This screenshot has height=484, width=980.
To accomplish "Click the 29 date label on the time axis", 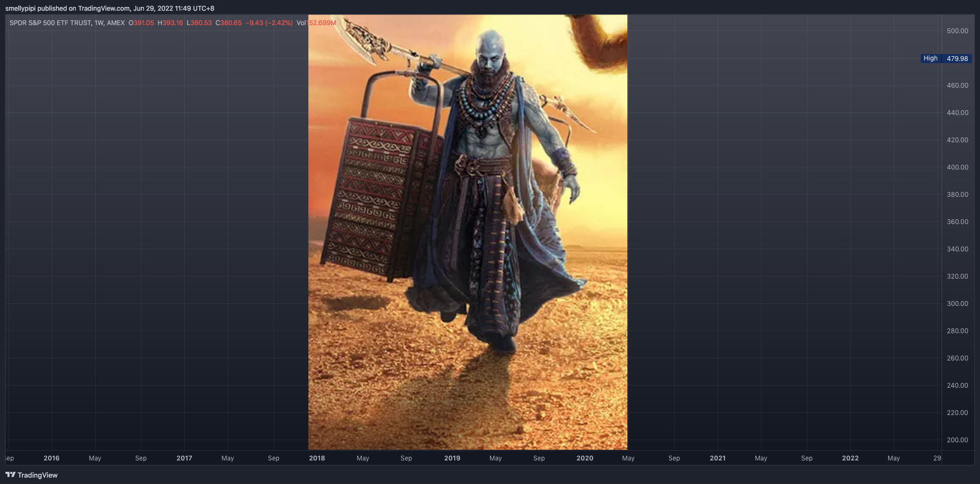I will coord(937,458).
